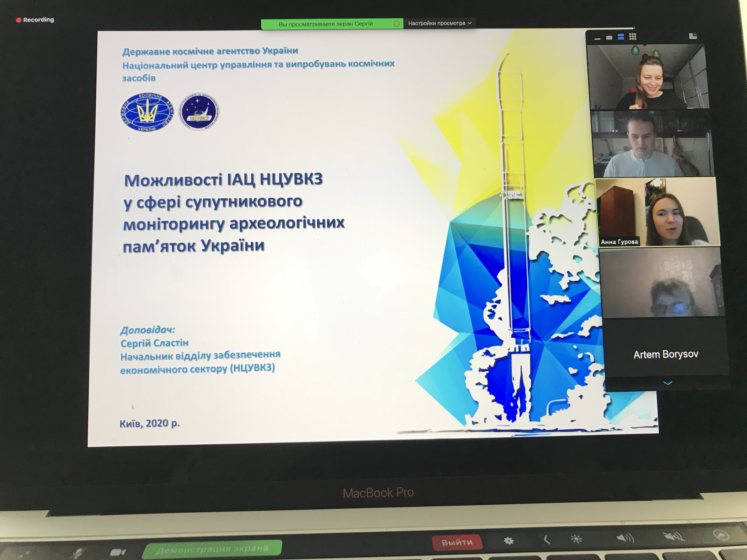
Task: Switch to single active speaker thumbnail view
Action: pyautogui.click(x=609, y=37)
